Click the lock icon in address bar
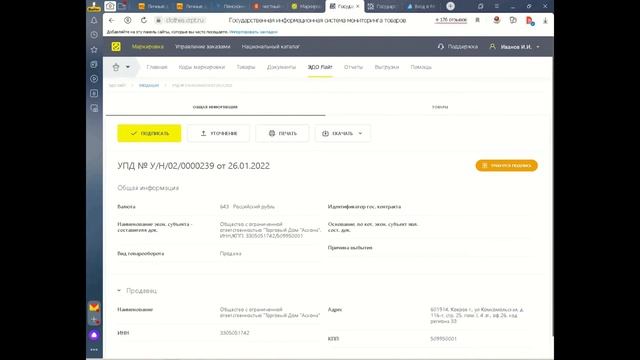This screenshot has width=640, height=360. [159, 20]
